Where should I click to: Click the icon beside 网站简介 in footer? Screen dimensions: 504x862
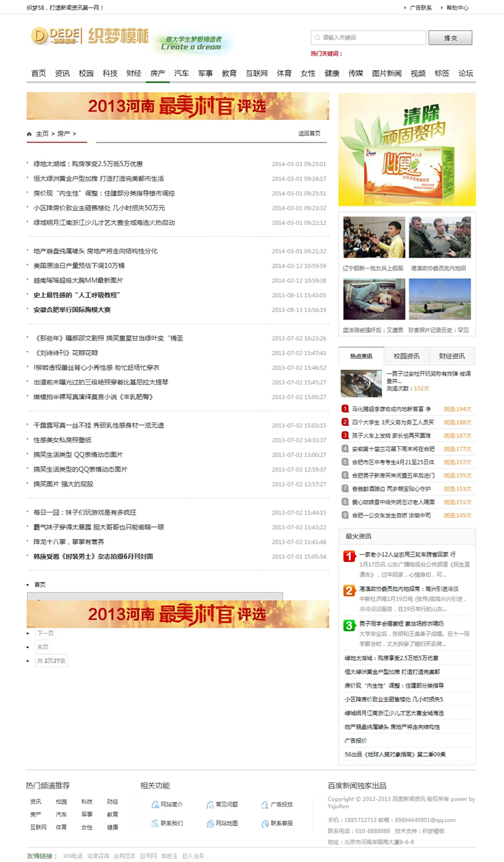click(x=155, y=805)
